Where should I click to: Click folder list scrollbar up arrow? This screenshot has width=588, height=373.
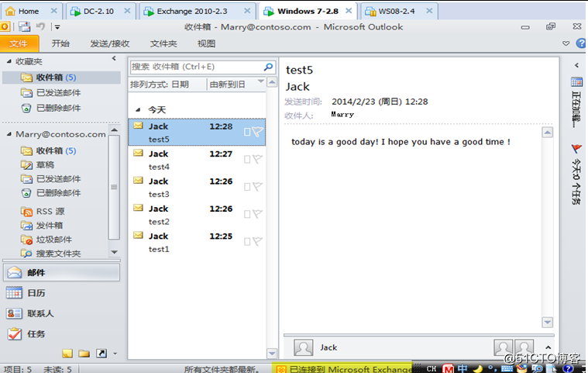tap(115, 130)
